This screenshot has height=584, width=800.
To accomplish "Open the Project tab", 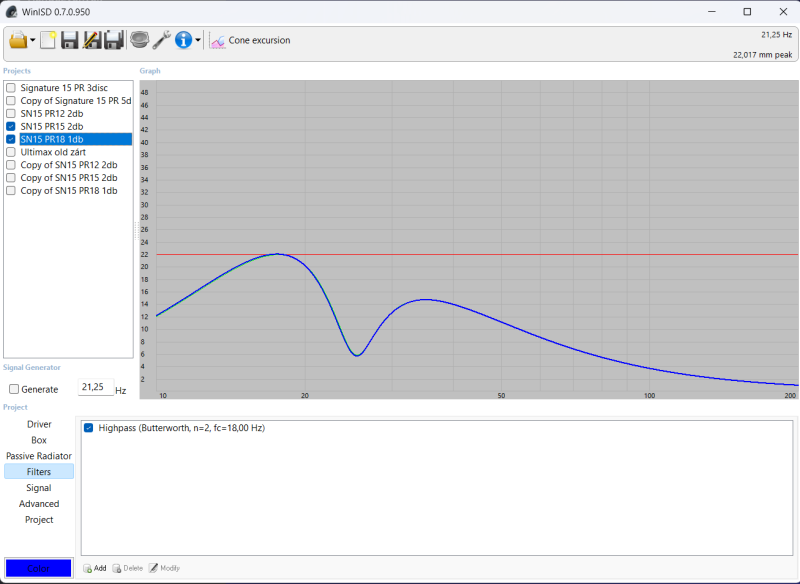I will [39, 519].
